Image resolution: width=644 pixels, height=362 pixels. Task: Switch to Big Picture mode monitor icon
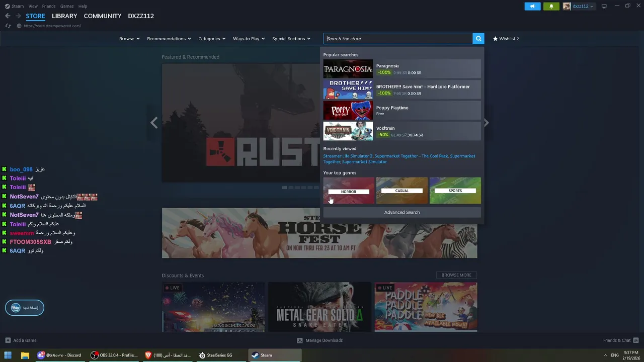coord(604,6)
